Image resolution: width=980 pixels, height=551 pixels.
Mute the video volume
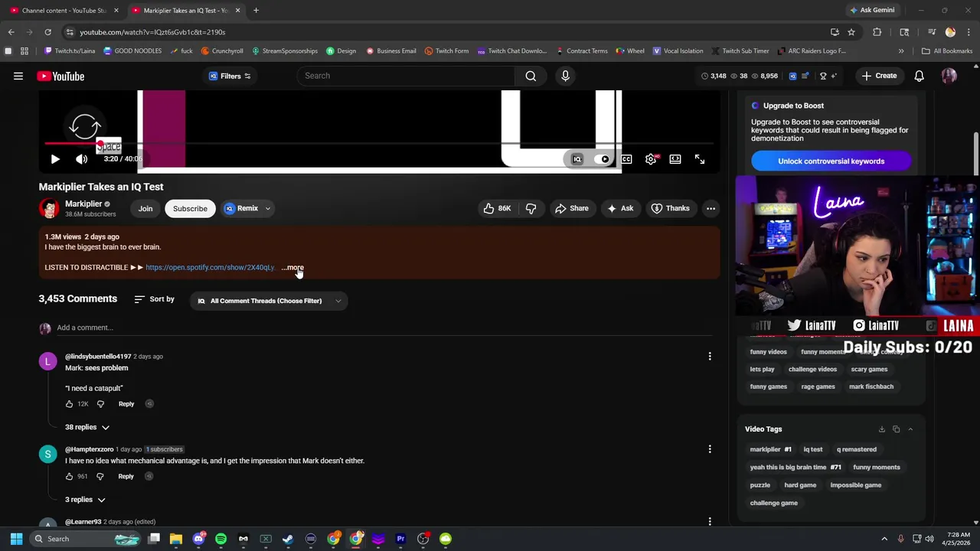tap(82, 159)
